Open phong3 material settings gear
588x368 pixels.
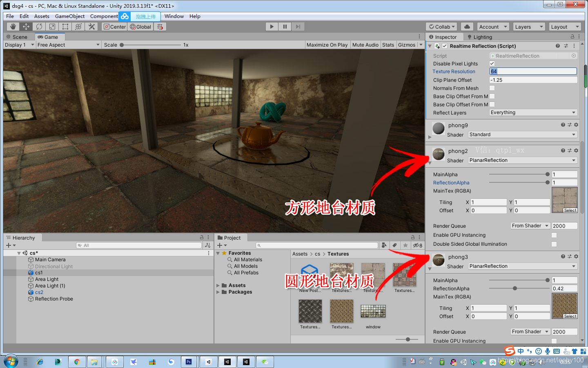point(576,256)
